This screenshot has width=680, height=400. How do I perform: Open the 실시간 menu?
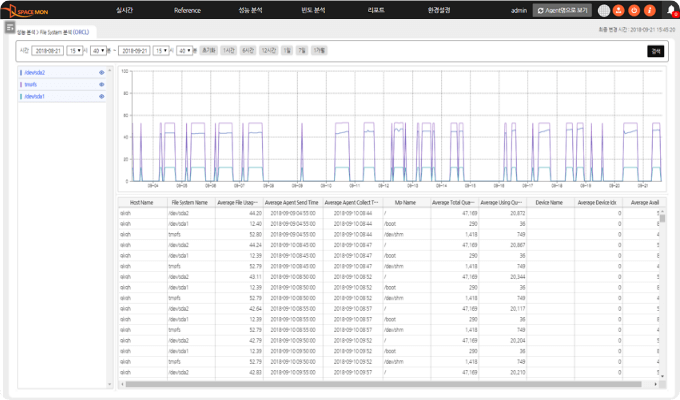tap(124, 10)
